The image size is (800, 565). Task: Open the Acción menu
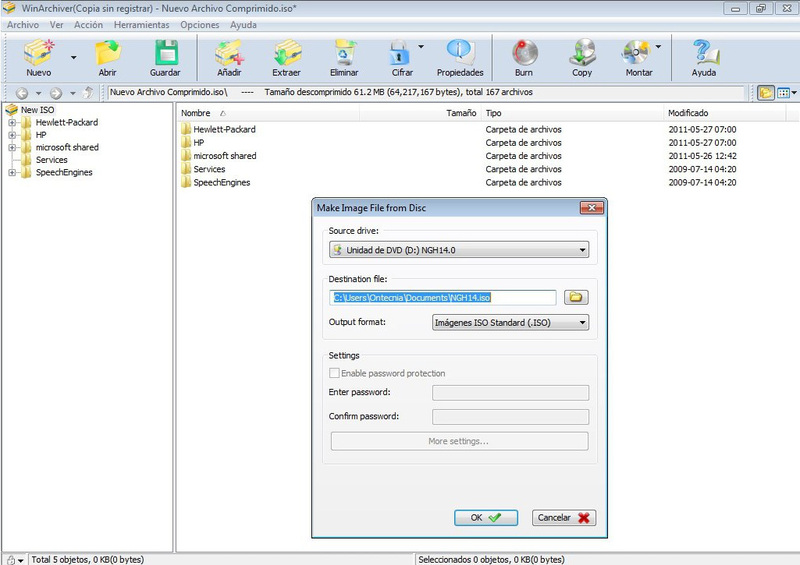pos(88,24)
